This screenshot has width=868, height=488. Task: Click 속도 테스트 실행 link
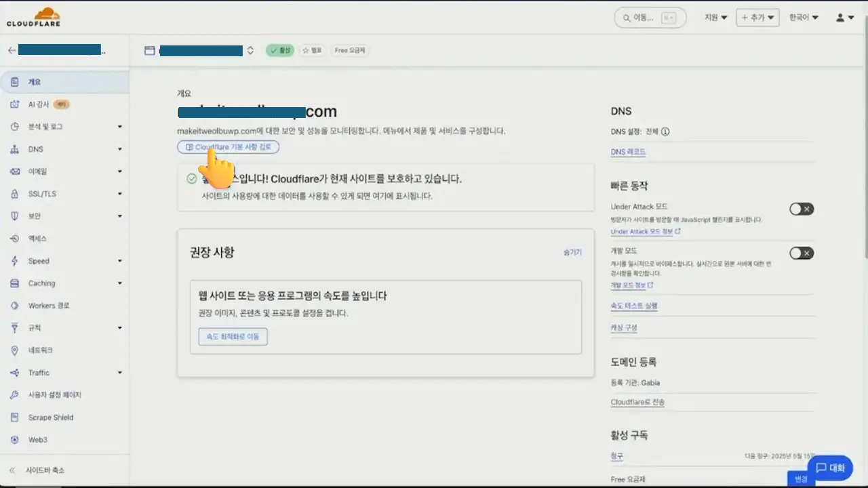click(634, 306)
